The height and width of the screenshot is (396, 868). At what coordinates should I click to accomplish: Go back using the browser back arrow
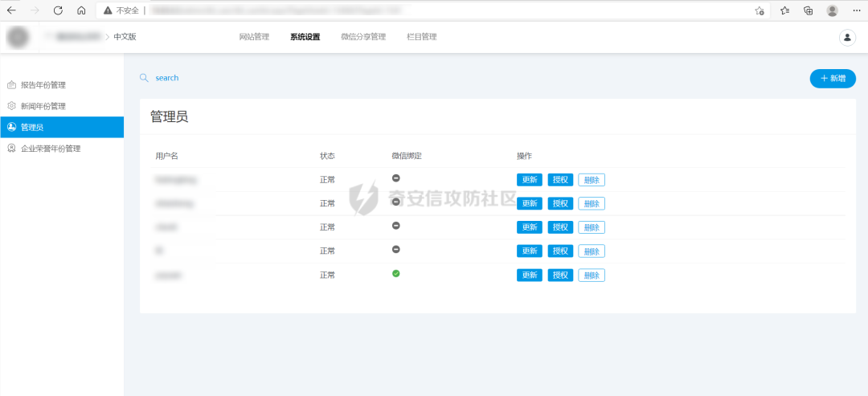point(11,10)
